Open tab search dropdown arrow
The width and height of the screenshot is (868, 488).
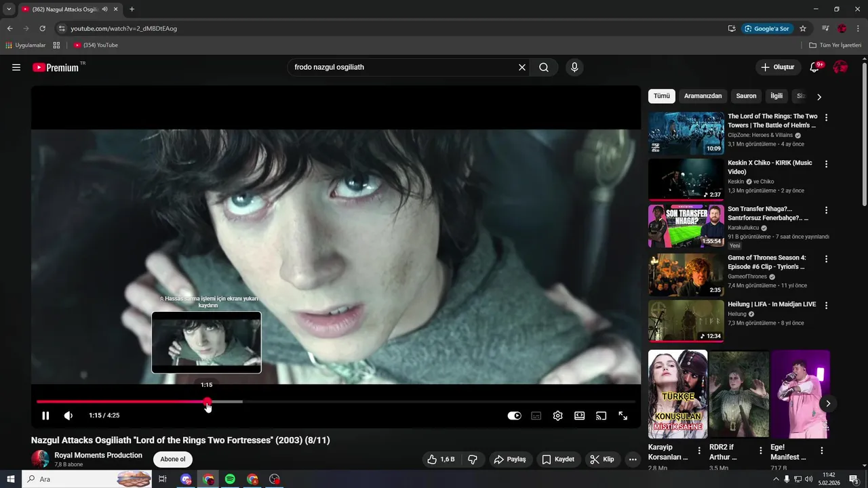(9, 9)
